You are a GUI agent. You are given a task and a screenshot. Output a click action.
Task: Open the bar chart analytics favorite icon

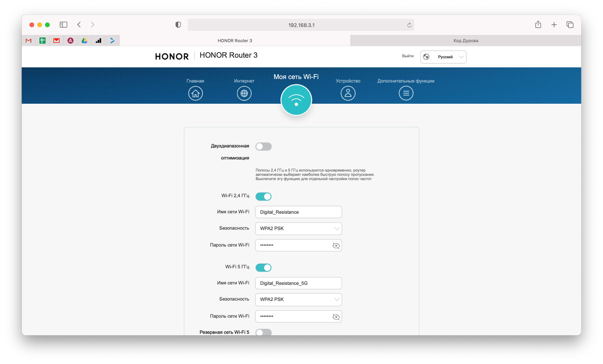coord(98,40)
